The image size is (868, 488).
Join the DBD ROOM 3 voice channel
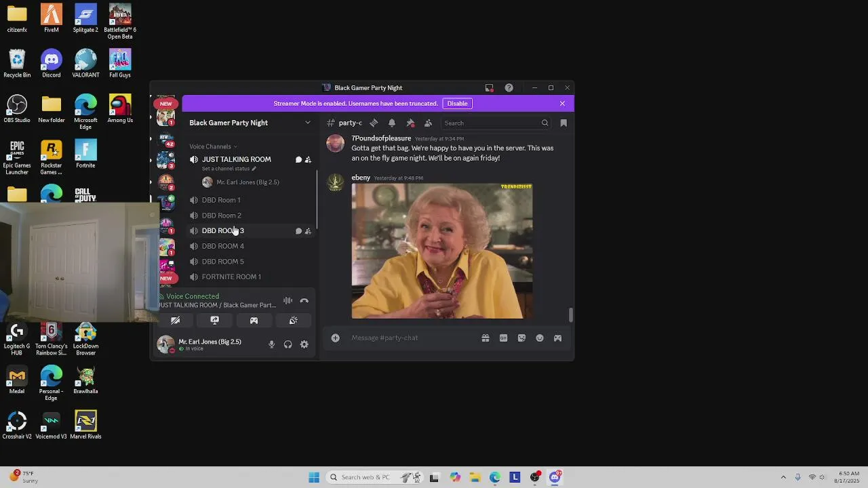click(x=250, y=231)
